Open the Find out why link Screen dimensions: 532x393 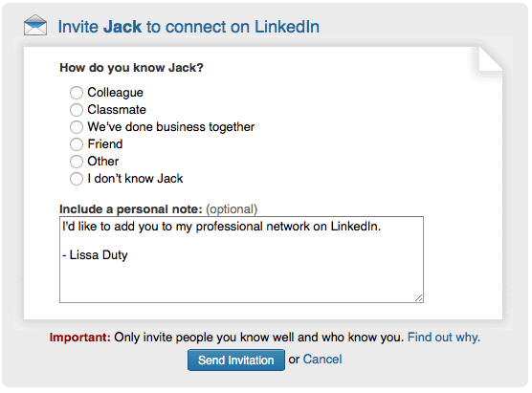pyautogui.click(x=444, y=338)
